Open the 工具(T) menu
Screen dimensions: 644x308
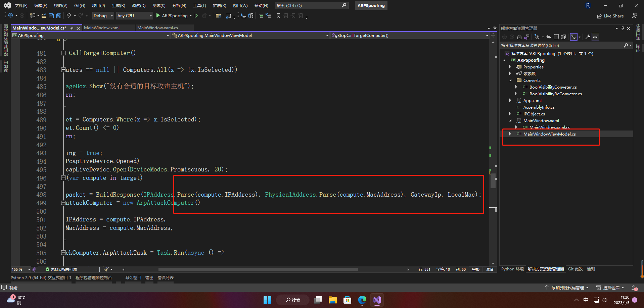pyautogui.click(x=199, y=6)
